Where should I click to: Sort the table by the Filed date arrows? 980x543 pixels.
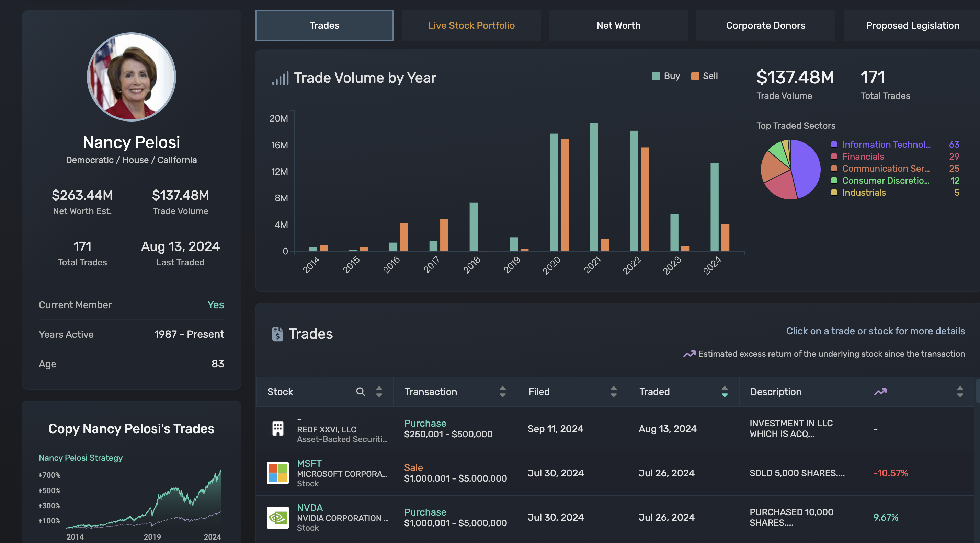click(x=613, y=392)
